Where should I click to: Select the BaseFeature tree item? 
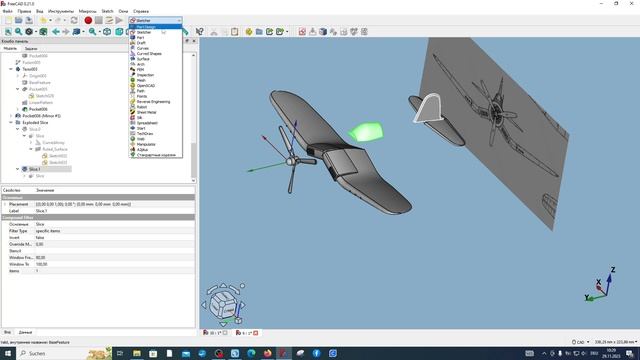[x=40, y=82]
